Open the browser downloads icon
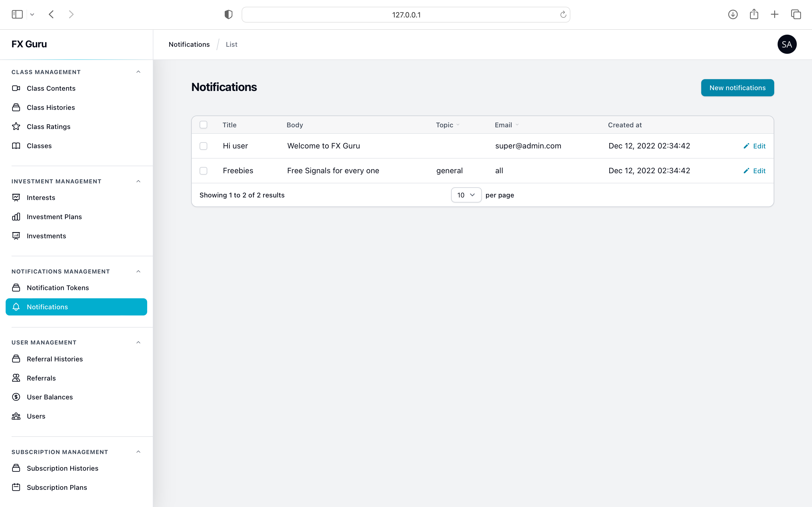The image size is (812, 507). pos(732,14)
